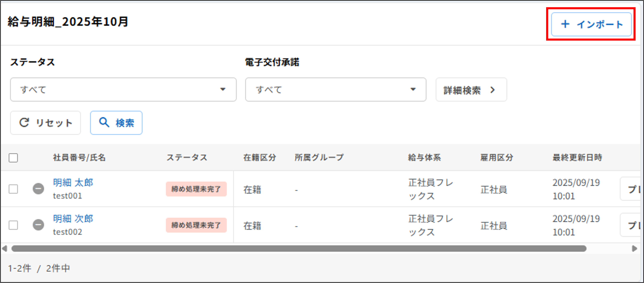Open the 電子交付承諾 filter dropdown
This screenshot has height=283, width=644.
(x=335, y=89)
